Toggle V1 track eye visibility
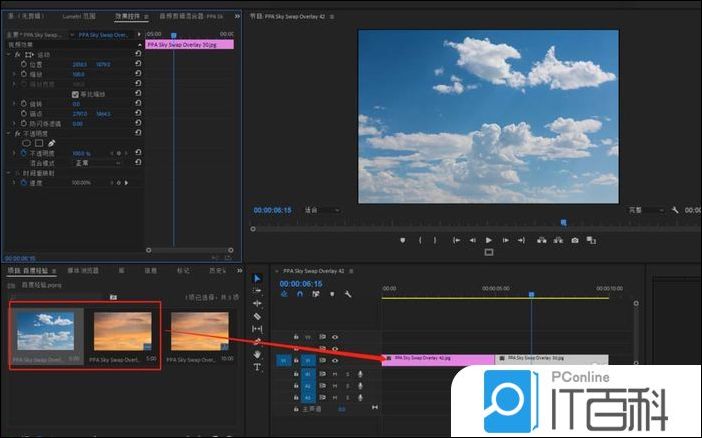Image resolution: width=702 pixels, height=438 pixels. click(x=335, y=360)
